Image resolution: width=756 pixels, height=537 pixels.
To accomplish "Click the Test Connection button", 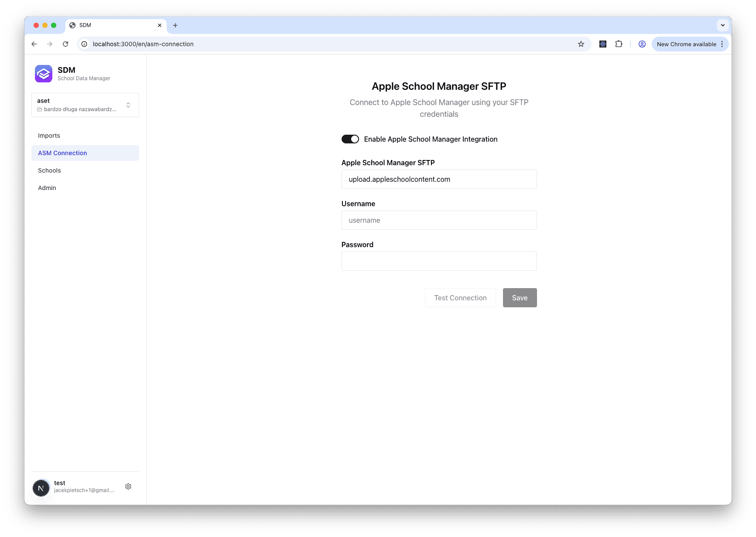I will tap(460, 298).
